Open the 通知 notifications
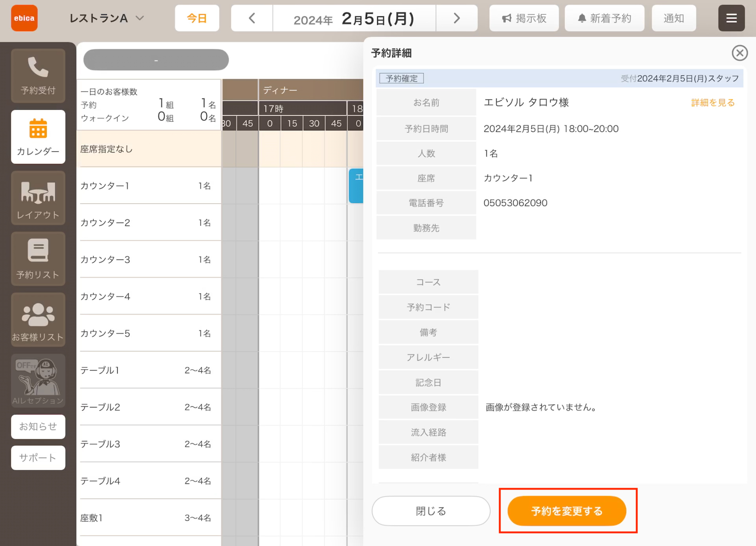 [x=674, y=18]
